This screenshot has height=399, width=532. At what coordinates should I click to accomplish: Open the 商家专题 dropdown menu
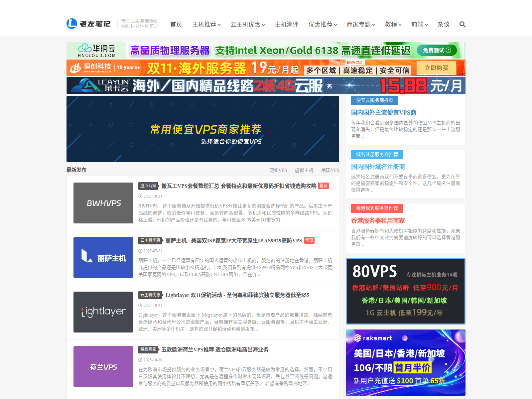pyautogui.click(x=361, y=24)
